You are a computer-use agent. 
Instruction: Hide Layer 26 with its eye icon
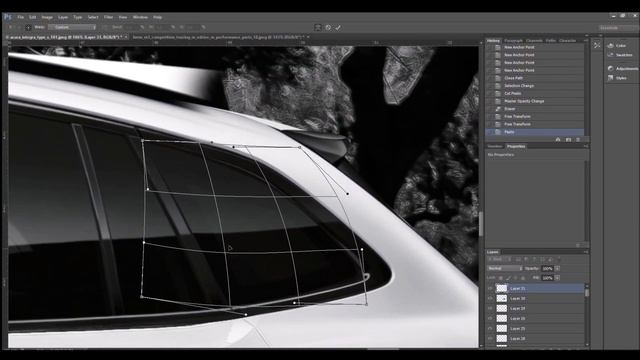(x=490, y=318)
